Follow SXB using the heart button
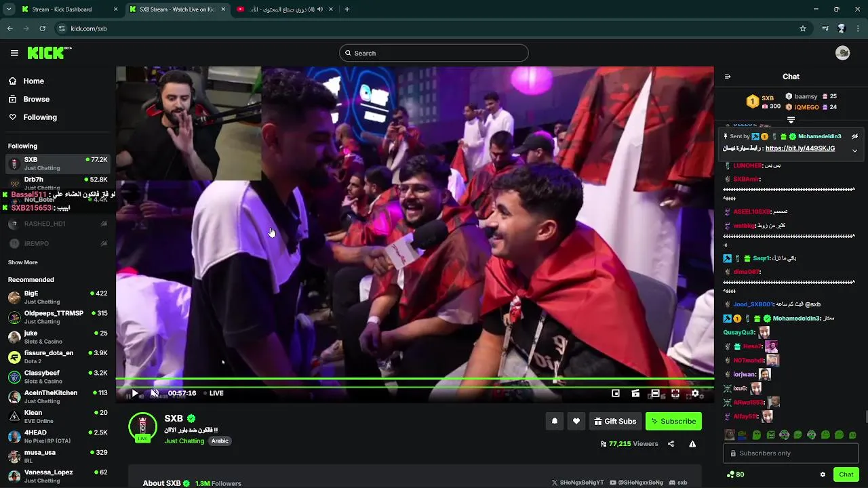 [576, 421]
